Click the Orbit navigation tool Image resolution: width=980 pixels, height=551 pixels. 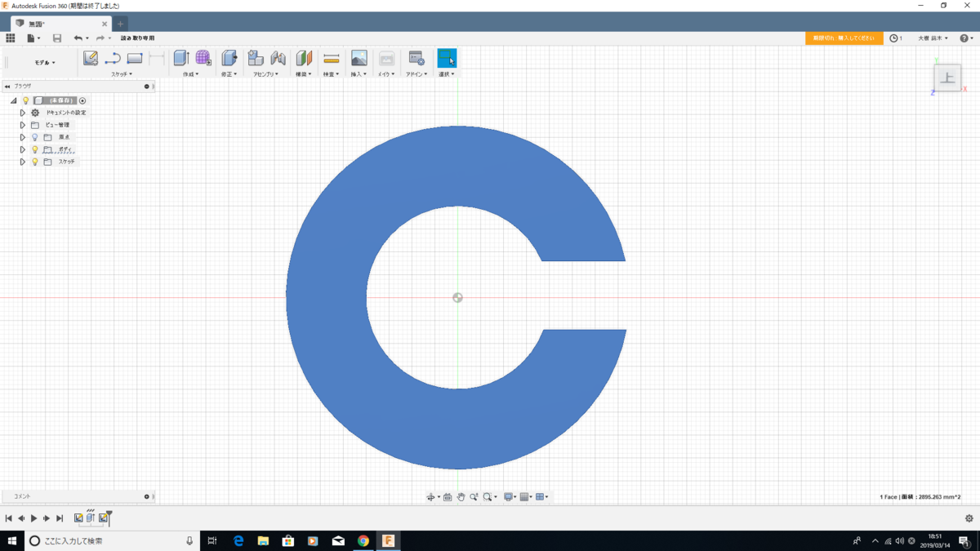430,497
